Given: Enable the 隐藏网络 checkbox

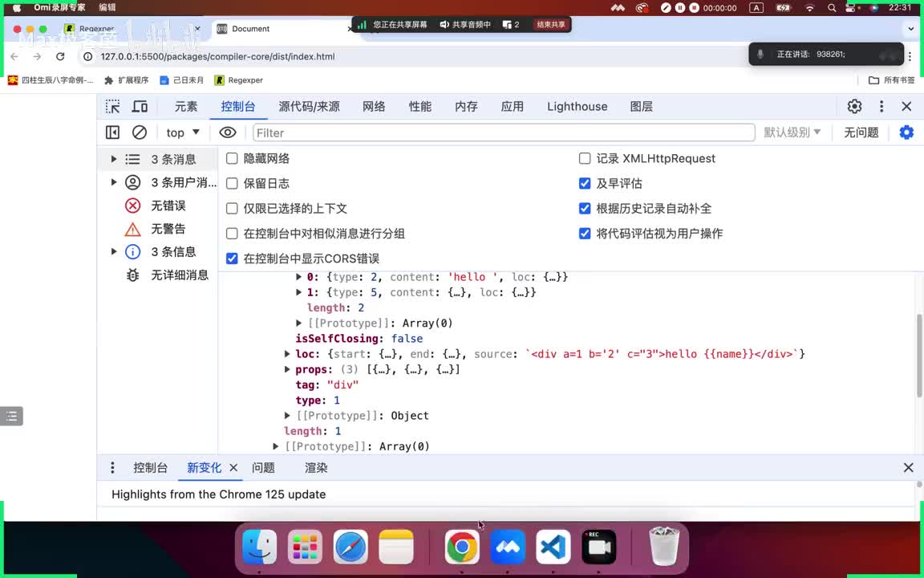Looking at the screenshot, I should point(232,159).
